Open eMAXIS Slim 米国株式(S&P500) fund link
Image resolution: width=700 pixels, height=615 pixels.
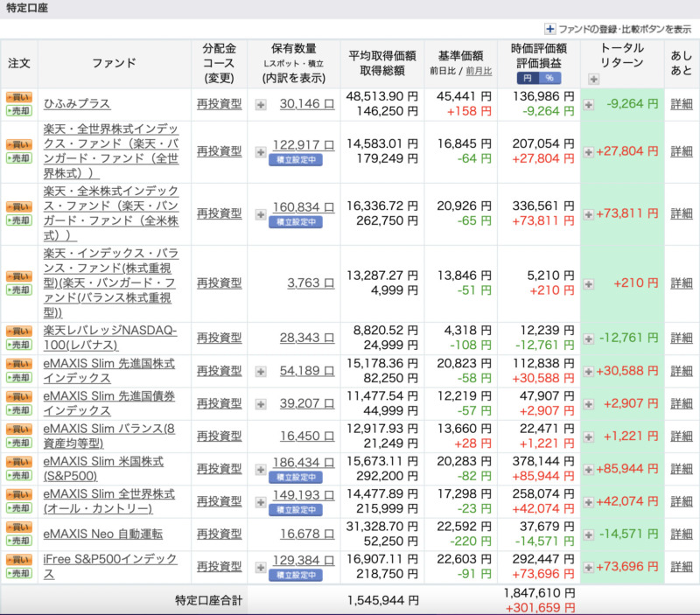coord(103,469)
